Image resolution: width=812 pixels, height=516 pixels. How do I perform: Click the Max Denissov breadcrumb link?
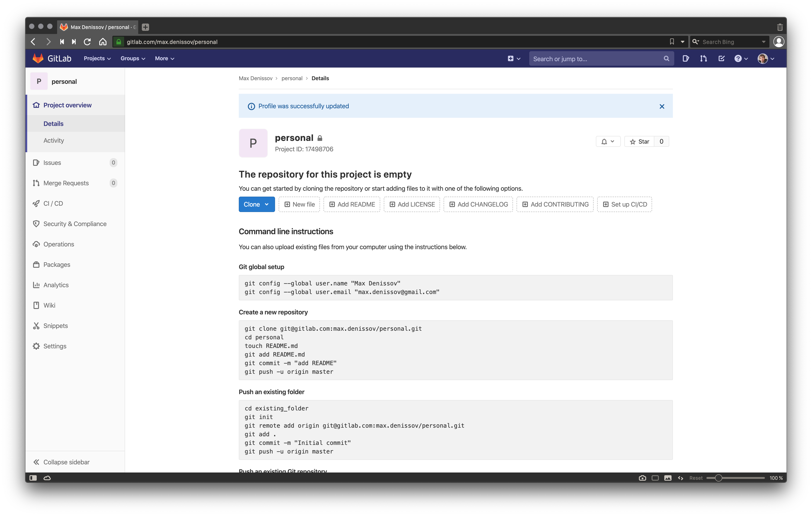(256, 78)
